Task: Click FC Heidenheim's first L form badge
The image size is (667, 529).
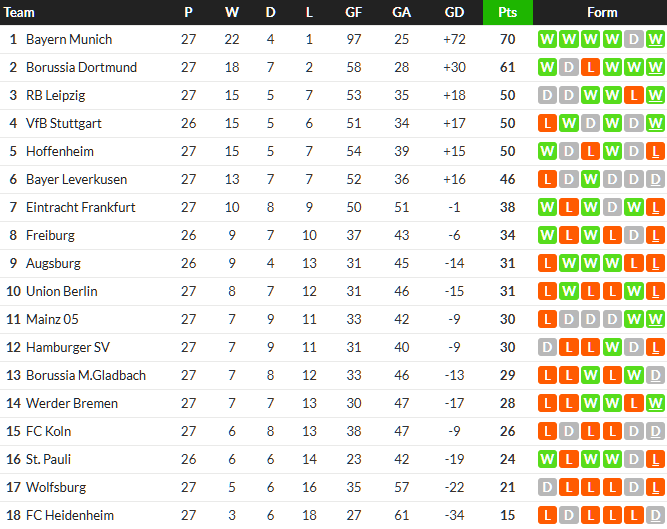Action: click(547, 516)
